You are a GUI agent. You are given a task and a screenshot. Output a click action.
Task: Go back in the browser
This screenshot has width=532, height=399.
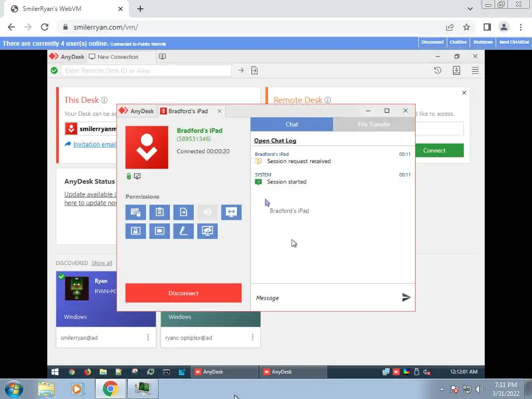click(11, 27)
